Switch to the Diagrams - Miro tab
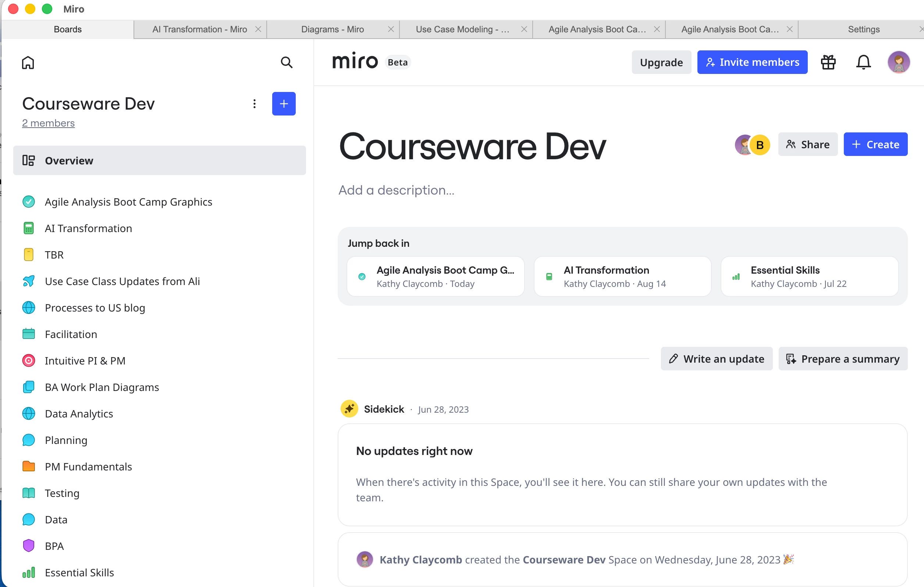Image resolution: width=924 pixels, height=587 pixels. click(332, 29)
